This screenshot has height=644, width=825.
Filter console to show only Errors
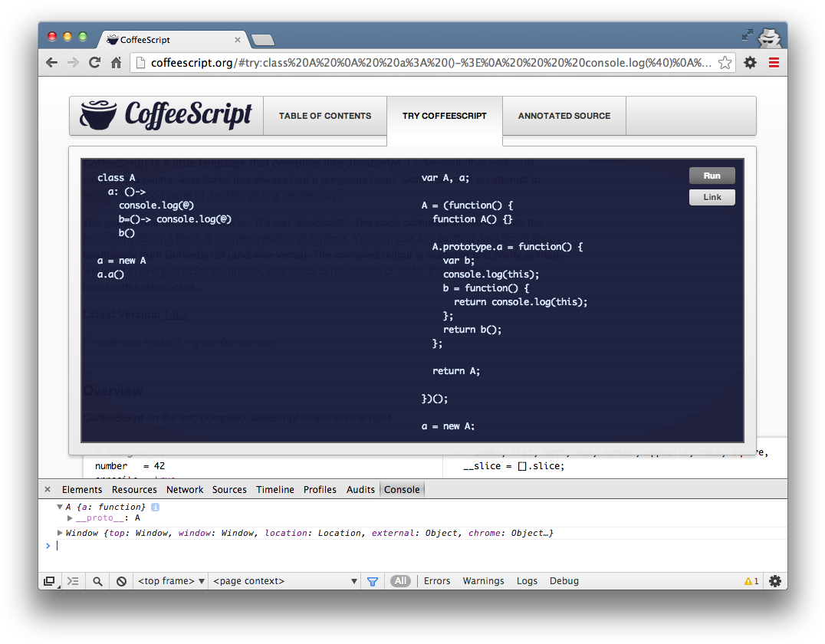[437, 580]
